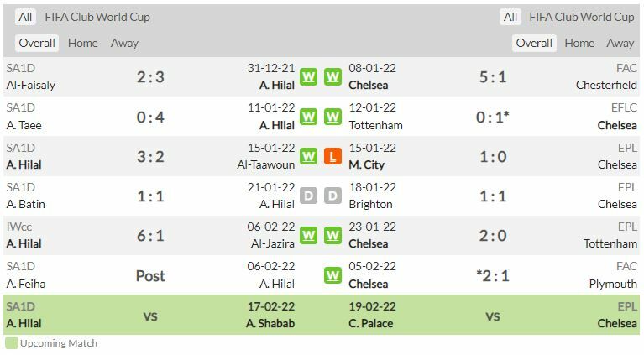Click the grey draw badge for Brighton match

pos(333,196)
